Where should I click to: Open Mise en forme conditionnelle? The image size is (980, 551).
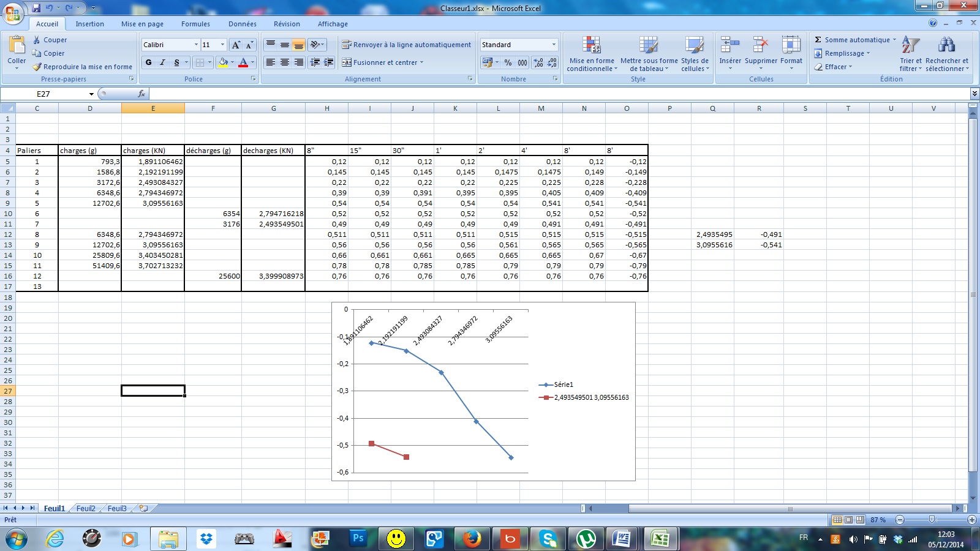[x=592, y=54]
